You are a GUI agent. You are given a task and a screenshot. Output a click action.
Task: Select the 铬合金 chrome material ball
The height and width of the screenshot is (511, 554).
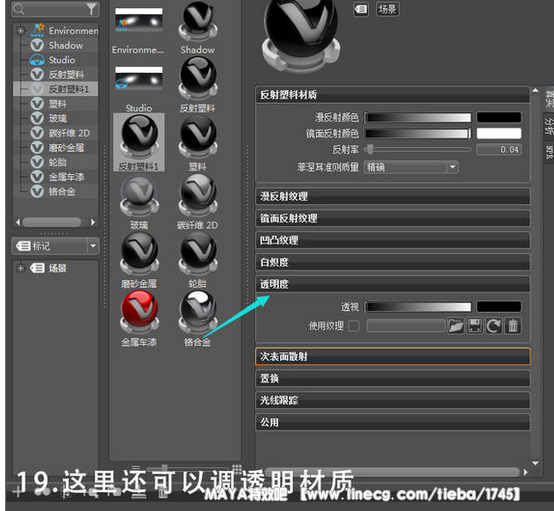tap(198, 313)
